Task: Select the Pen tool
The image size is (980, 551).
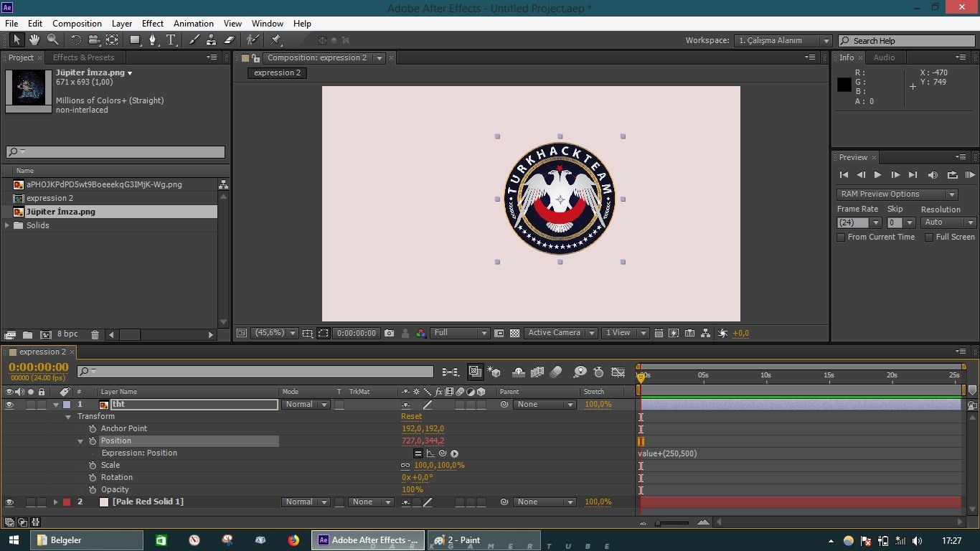Action: (153, 40)
